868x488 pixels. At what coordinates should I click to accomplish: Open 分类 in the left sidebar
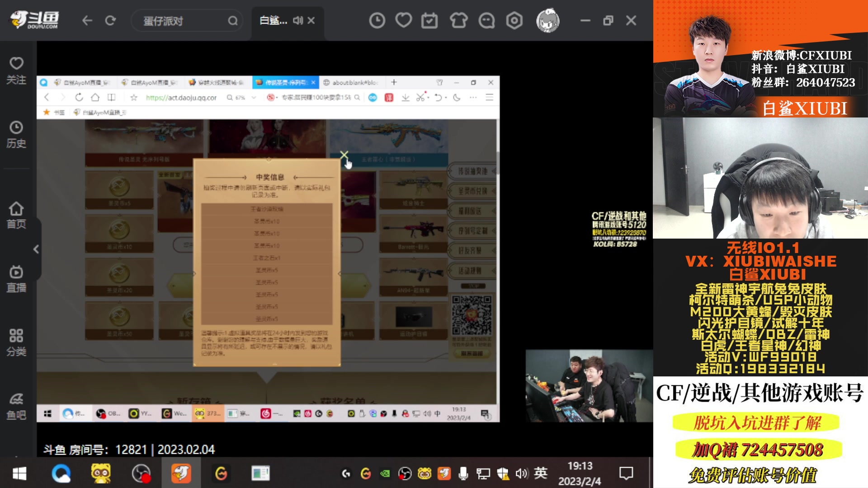[x=16, y=343]
